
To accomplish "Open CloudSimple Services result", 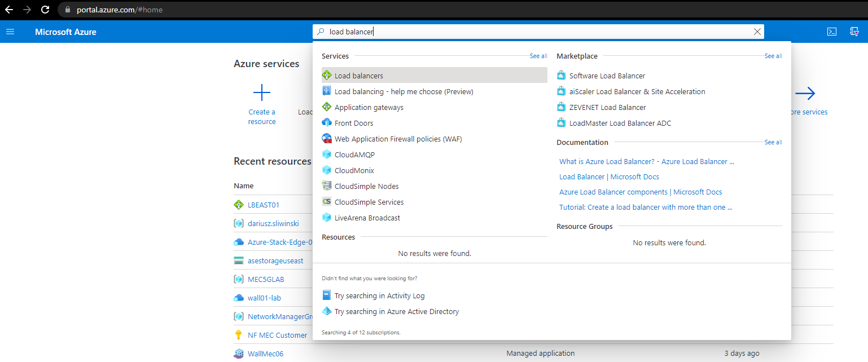I will [369, 202].
